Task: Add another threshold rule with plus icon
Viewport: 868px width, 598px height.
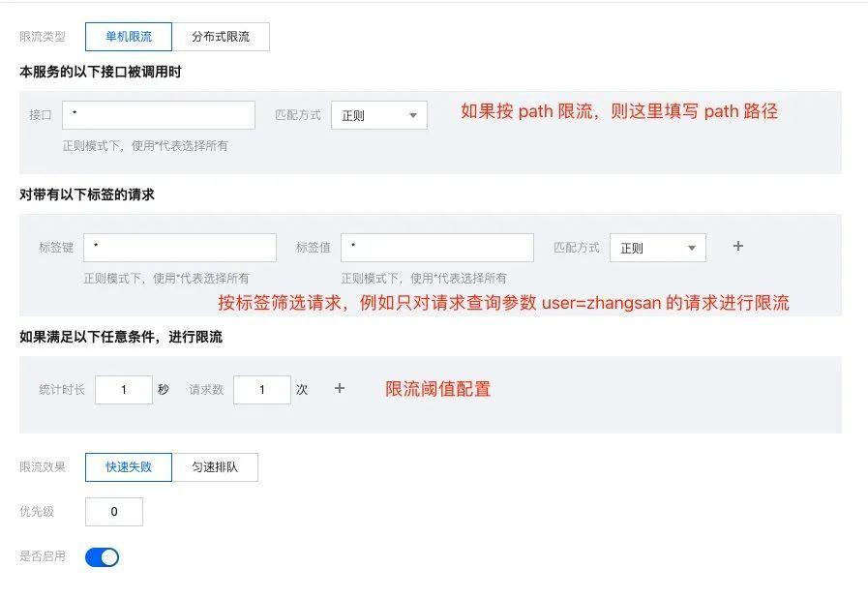Action: (x=340, y=388)
